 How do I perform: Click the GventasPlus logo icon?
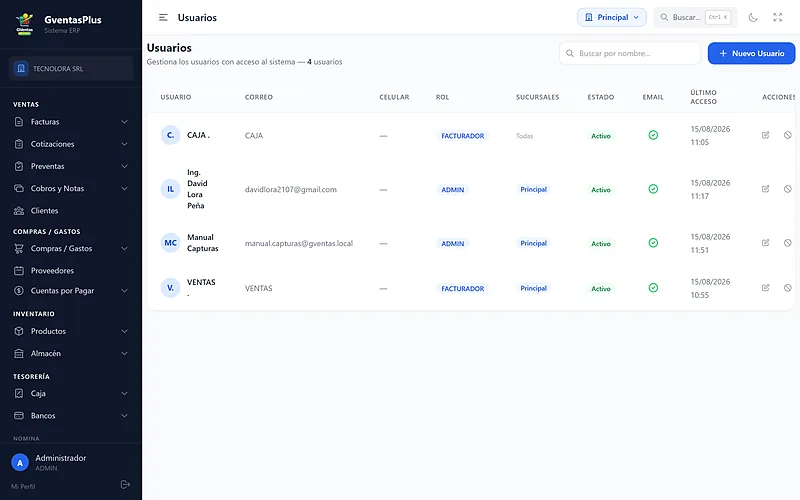tap(24, 23)
